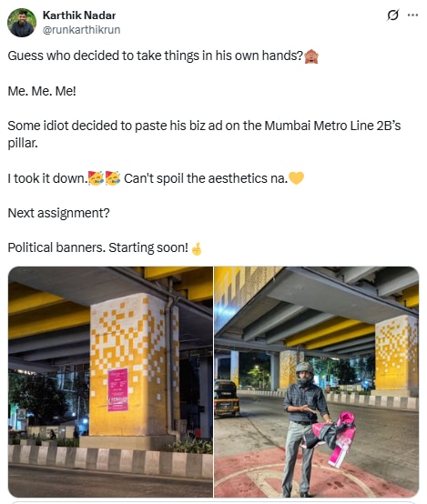The height and width of the screenshot is (504, 427).
Task: Click the Karthik Nadar display name
Action: pos(79,15)
